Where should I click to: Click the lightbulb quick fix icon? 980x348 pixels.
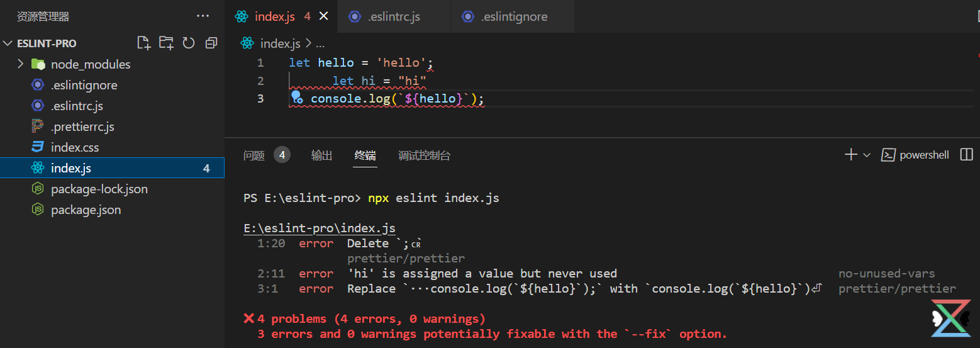pyautogui.click(x=297, y=98)
